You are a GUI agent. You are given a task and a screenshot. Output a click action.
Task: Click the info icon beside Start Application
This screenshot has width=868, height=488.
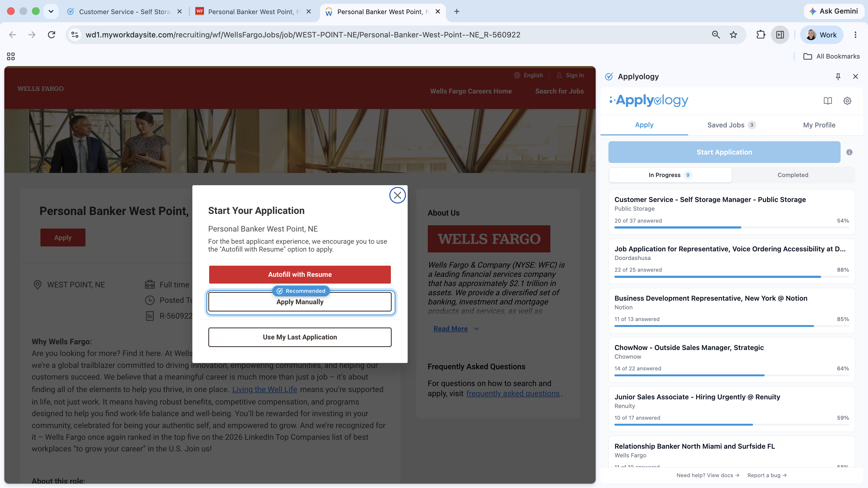pos(849,152)
